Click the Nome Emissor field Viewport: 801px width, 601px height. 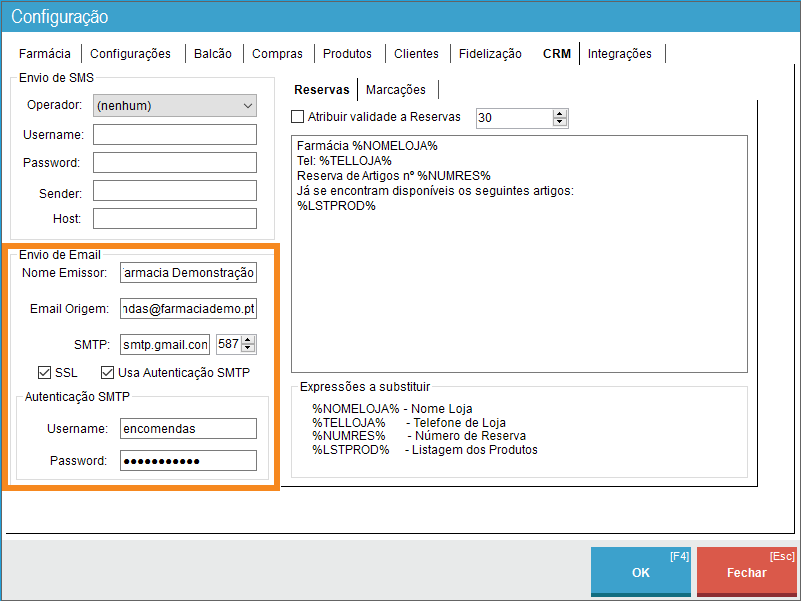pos(188,273)
